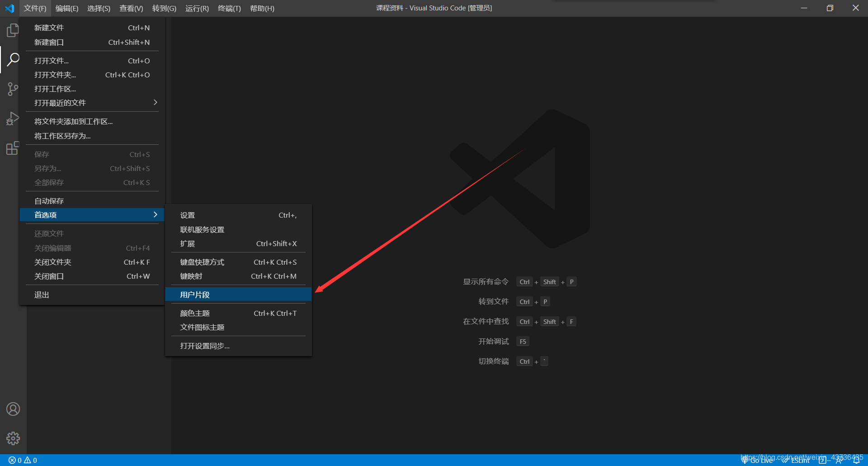The image size is (868, 466).
Task: Click ESLint status bar item
Action: coord(796,460)
